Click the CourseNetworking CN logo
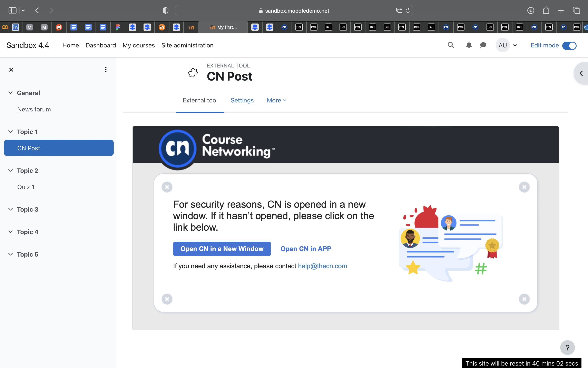This screenshot has width=588, height=368. tap(178, 148)
